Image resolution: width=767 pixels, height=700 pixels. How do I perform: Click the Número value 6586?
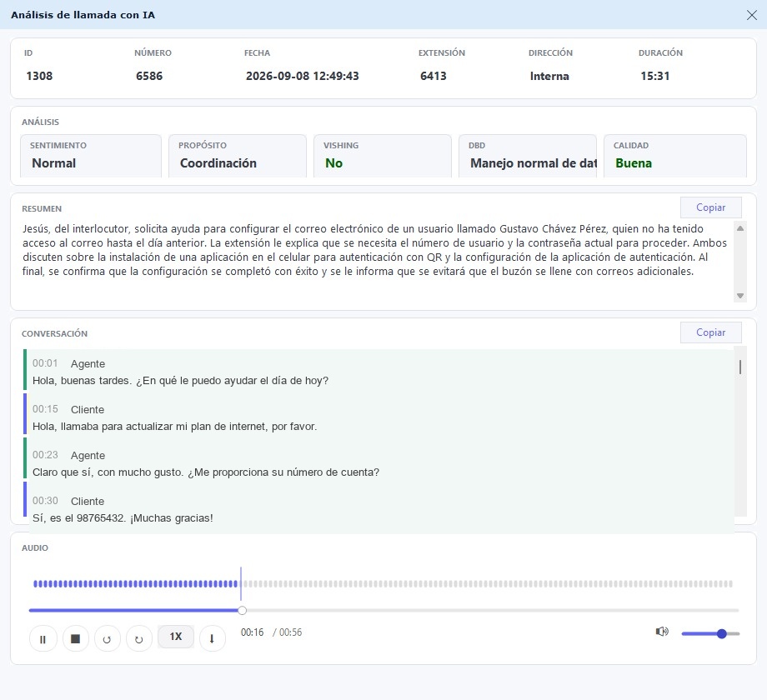click(x=149, y=76)
